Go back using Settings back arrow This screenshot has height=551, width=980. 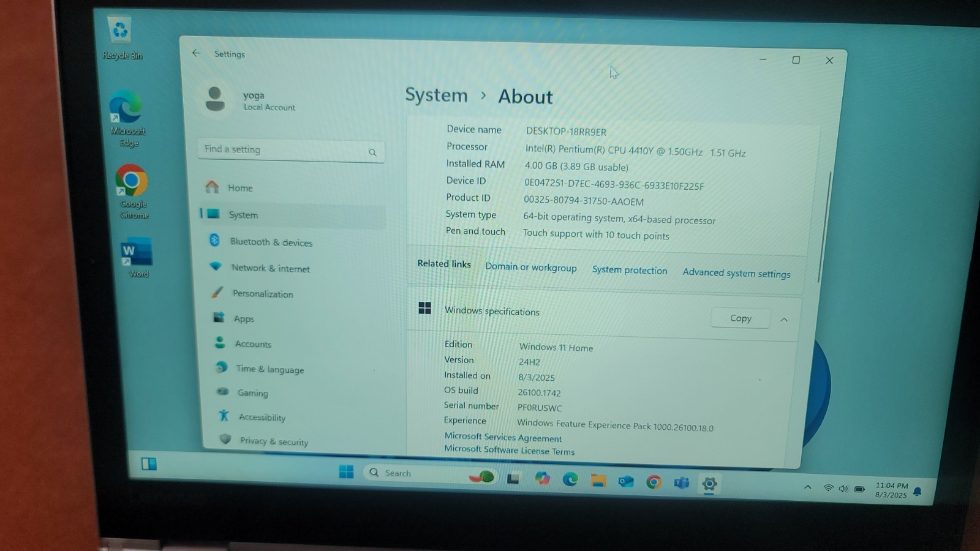point(196,53)
